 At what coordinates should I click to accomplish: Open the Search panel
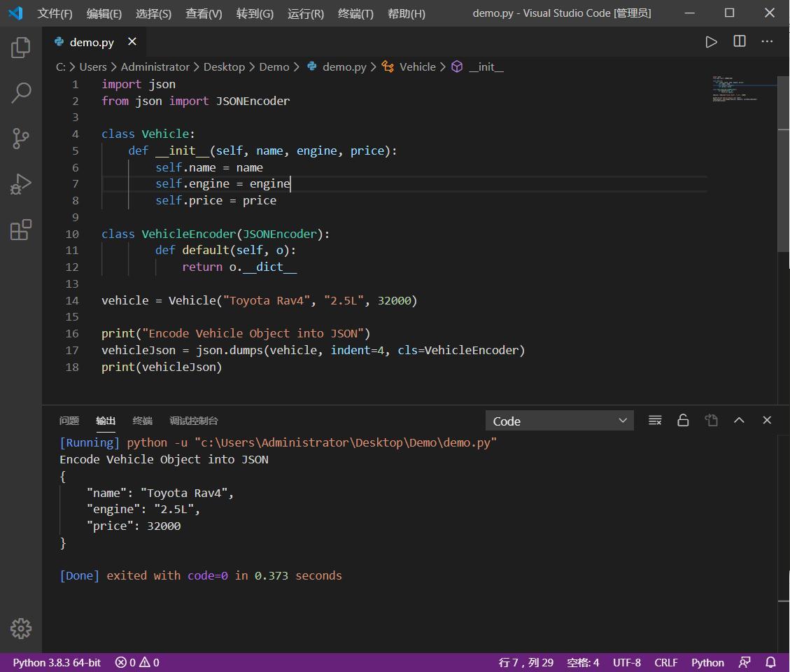(20, 92)
